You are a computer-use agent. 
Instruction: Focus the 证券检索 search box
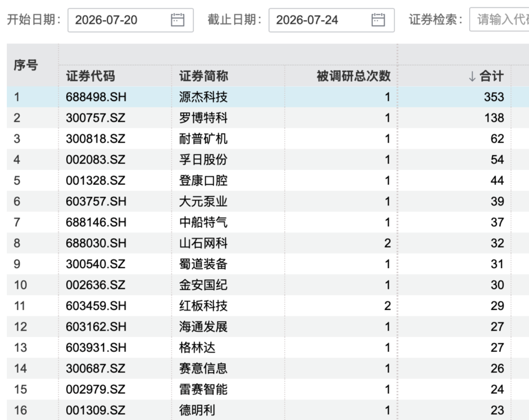(x=499, y=20)
